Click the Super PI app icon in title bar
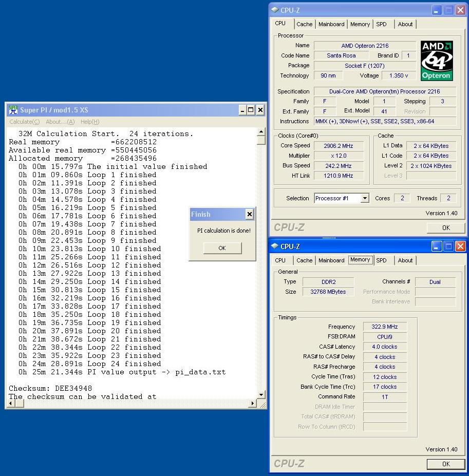 point(13,110)
